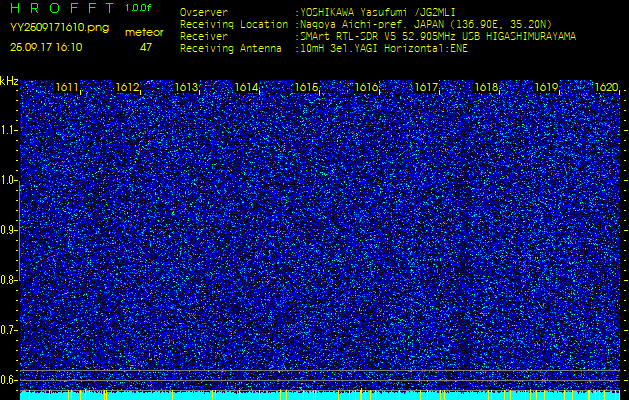
Task: Click the filename YY2509171610.png
Action: (59, 28)
